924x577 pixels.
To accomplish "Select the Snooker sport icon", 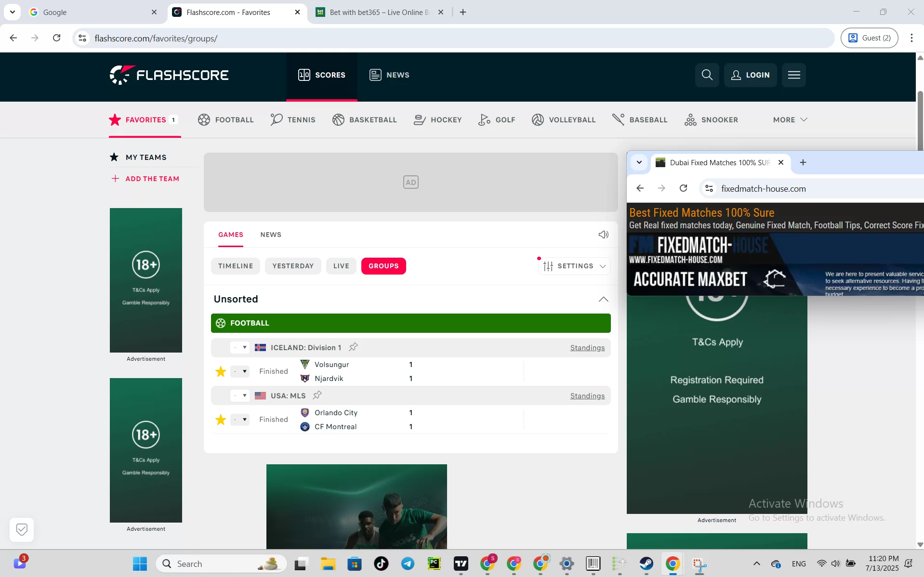I will coord(691,119).
